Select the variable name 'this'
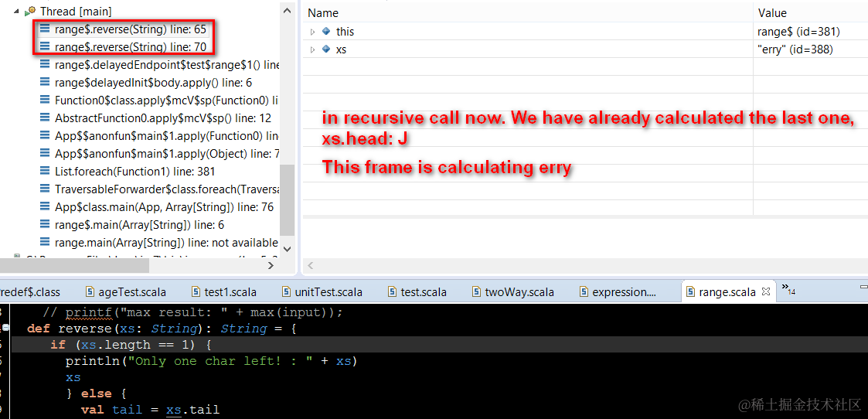 (345, 32)
